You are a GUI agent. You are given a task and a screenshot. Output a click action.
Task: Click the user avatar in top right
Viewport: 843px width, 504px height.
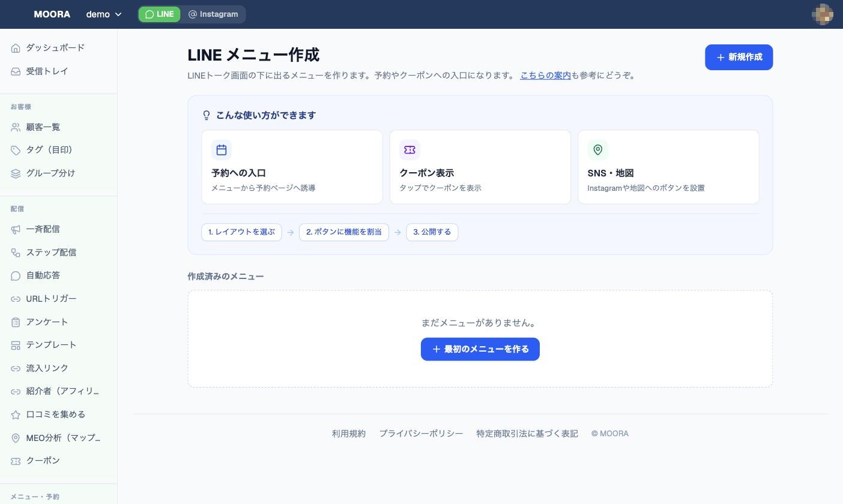822,14
